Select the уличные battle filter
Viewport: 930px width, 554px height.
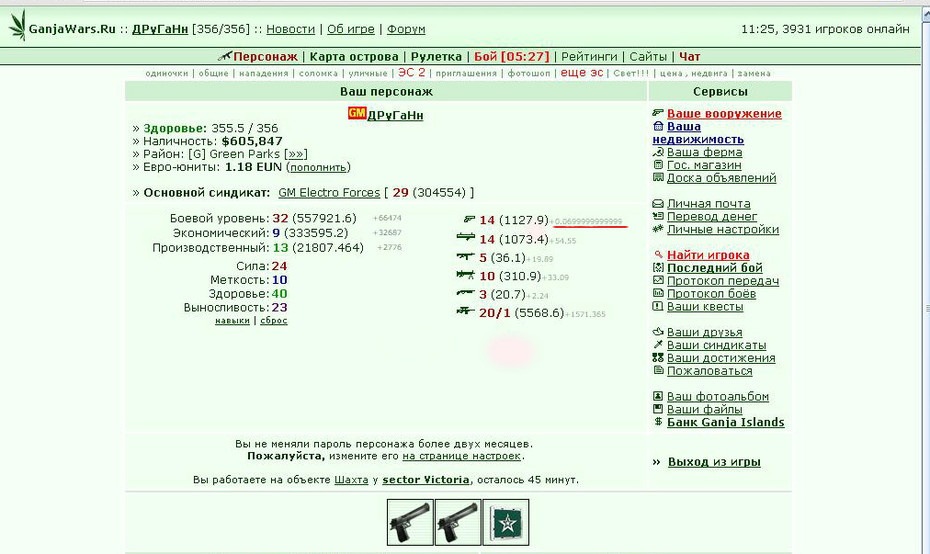368,73
